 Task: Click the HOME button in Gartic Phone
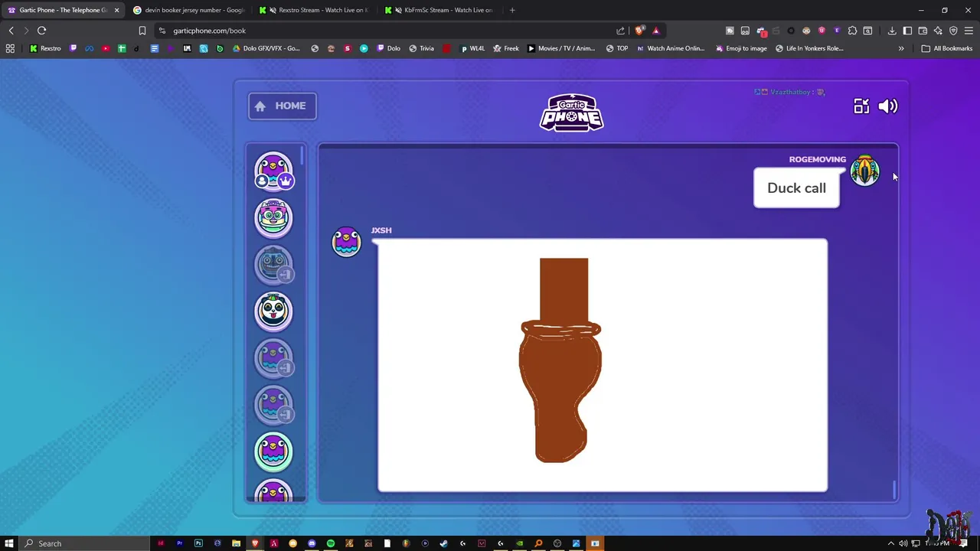tap(282, 106)
